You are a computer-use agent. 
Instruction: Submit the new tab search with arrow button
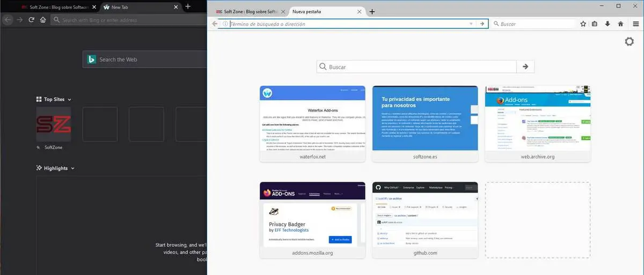coord(525,66)
